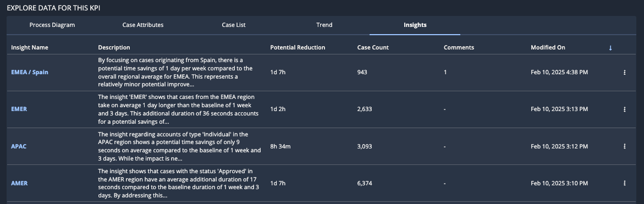Open the kebab menu for EMER row
The image size is (644, 204).
click(624, 109)
